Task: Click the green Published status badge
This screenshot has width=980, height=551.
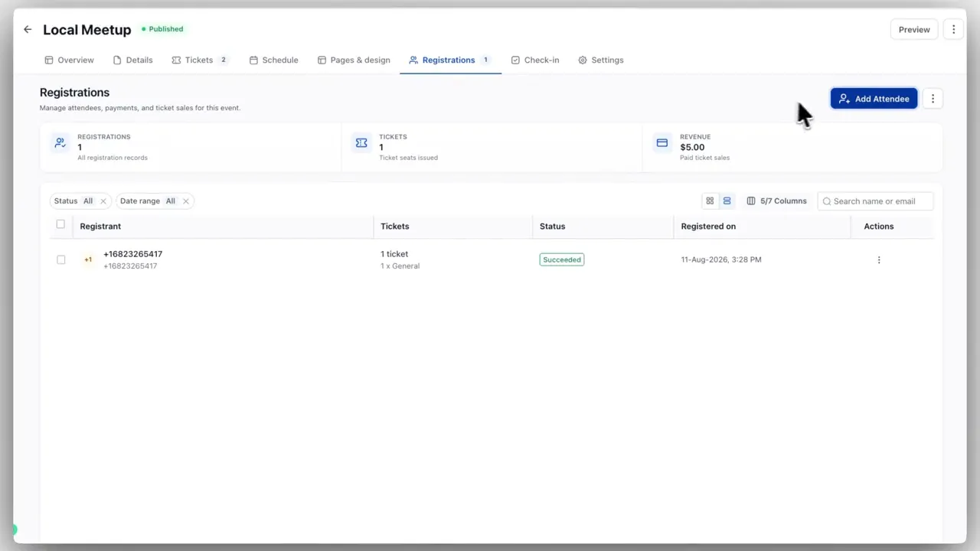Action: point(162,29)
